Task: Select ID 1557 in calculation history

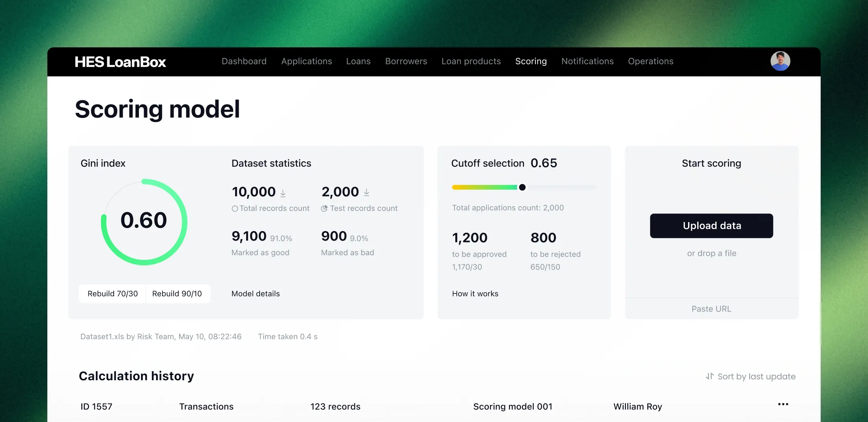Action: click(x=96, y=407)
